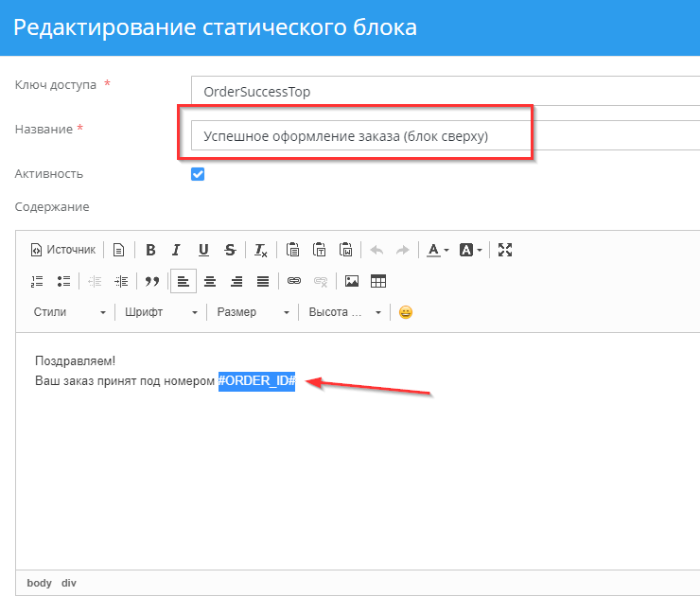Insert a table
This screenshot has height=614, width=700.
click(x=378, y=281)
